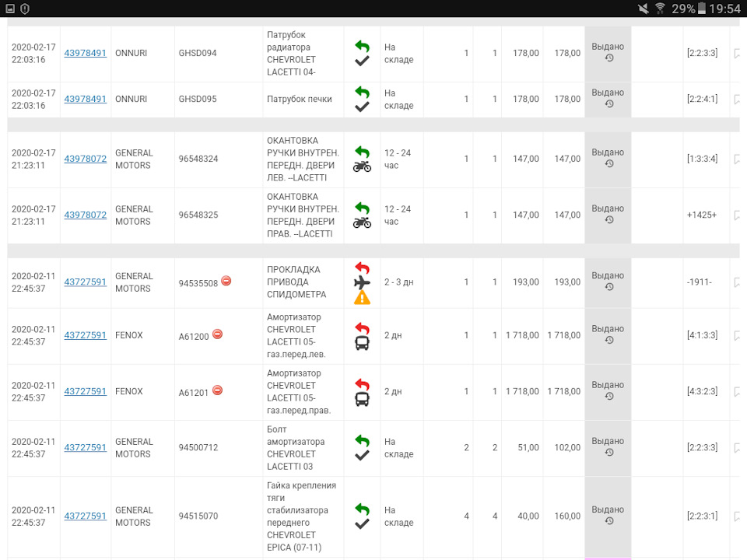The height and width of the screenshot is (560, 747).
Task: Click motorcycle delivery icon for 96548325
Action: coord(362,223)
